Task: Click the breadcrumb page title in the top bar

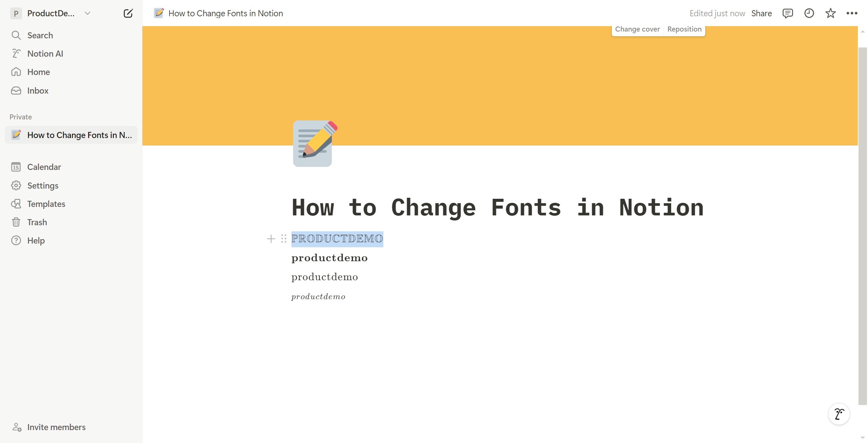Action: click(x=226, y=13)
